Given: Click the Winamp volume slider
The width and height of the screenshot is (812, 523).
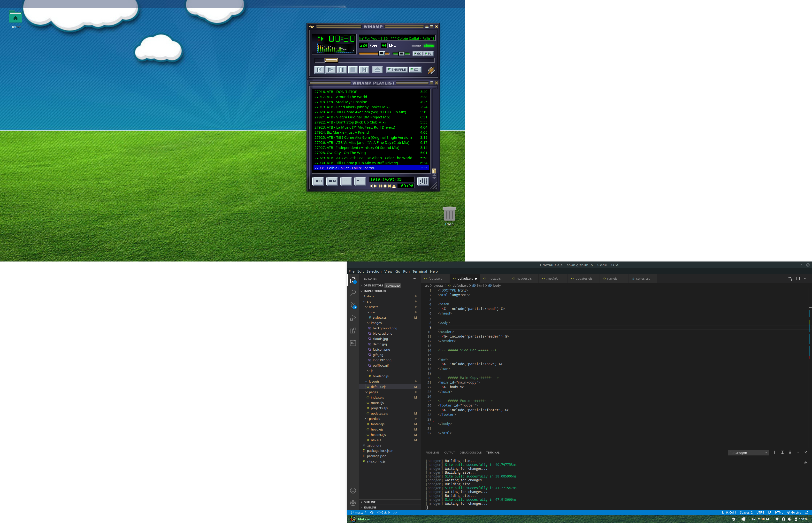Looking at the screenshot, I should (374, 54).
